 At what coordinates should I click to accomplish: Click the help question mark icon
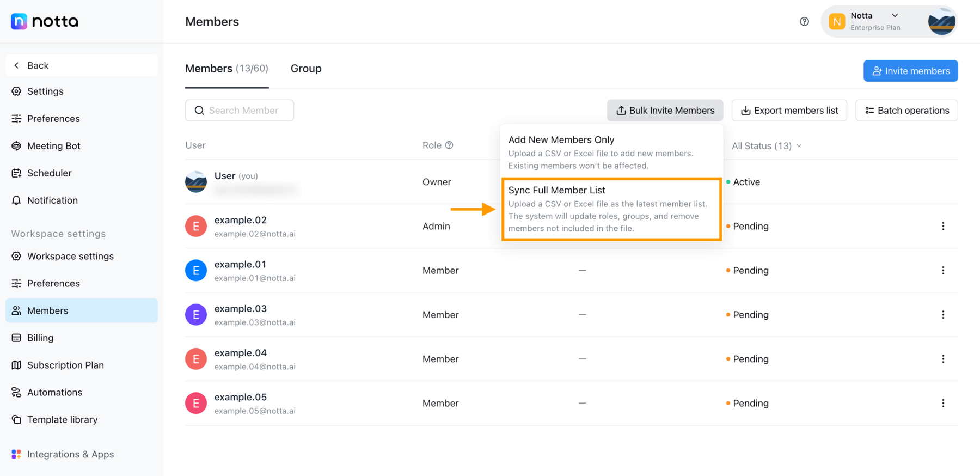point(804,22)
